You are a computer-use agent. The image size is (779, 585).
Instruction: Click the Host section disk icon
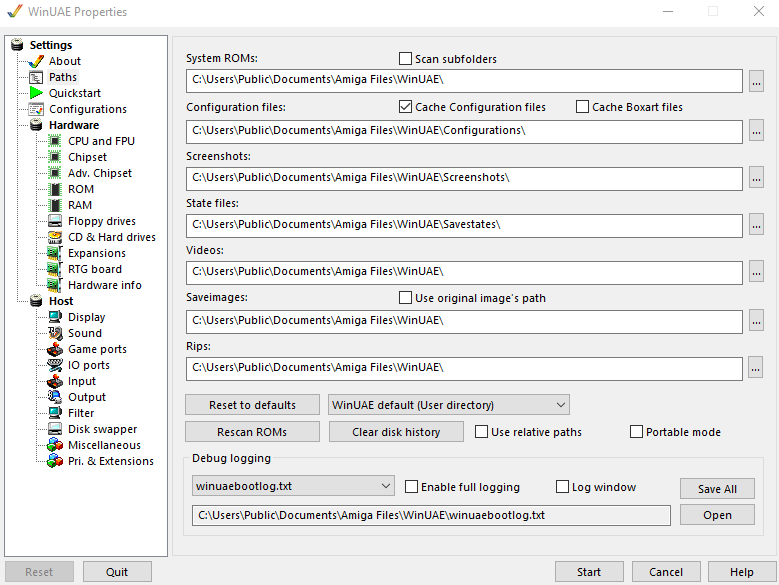click(36, 301)
